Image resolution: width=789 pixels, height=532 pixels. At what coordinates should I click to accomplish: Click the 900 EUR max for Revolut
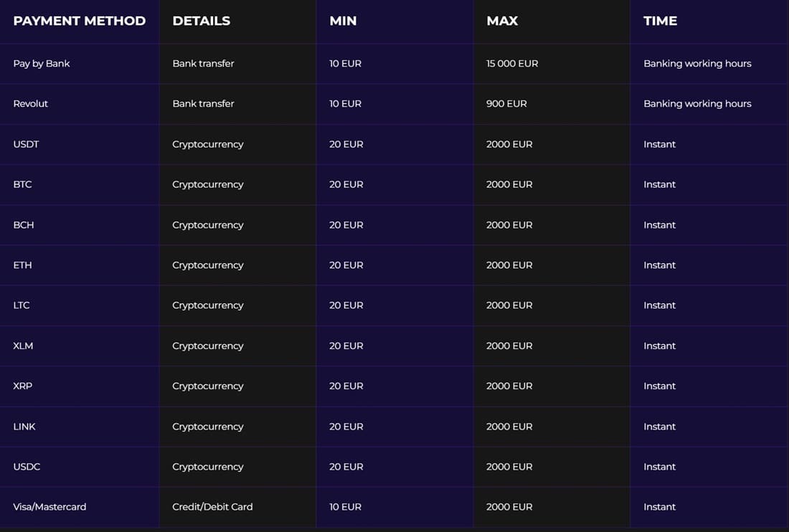click(x=506, y=103)
